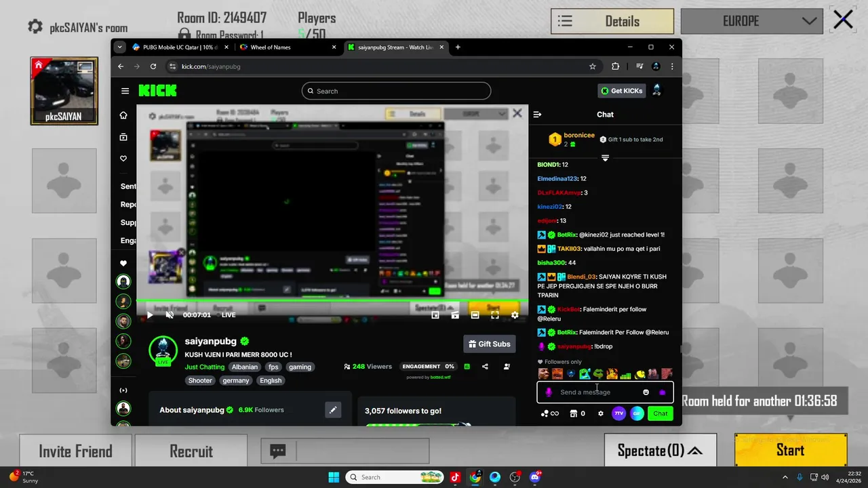Close the PUBG room with X
868x488 pixels.
[x=843, y=20]
